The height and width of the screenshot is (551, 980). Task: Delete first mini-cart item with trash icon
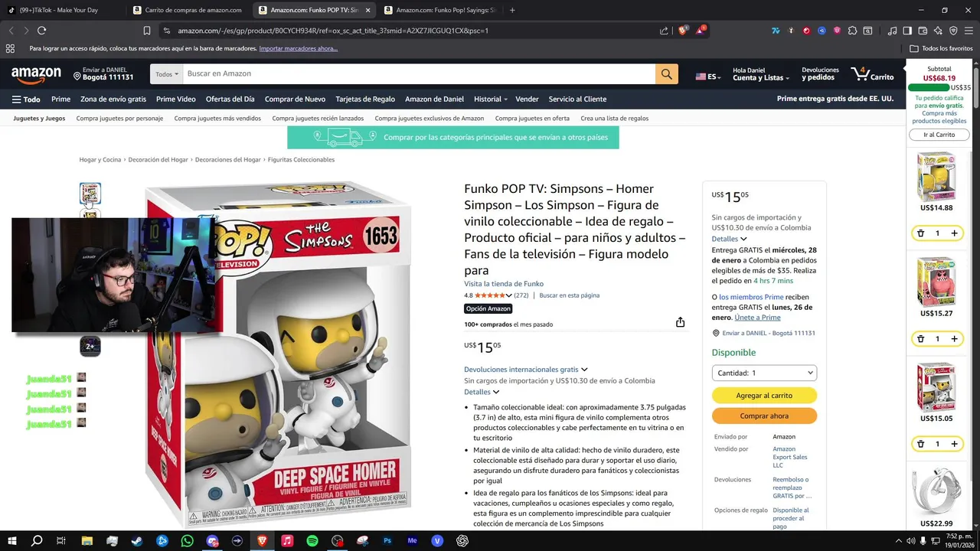[920, 233]
